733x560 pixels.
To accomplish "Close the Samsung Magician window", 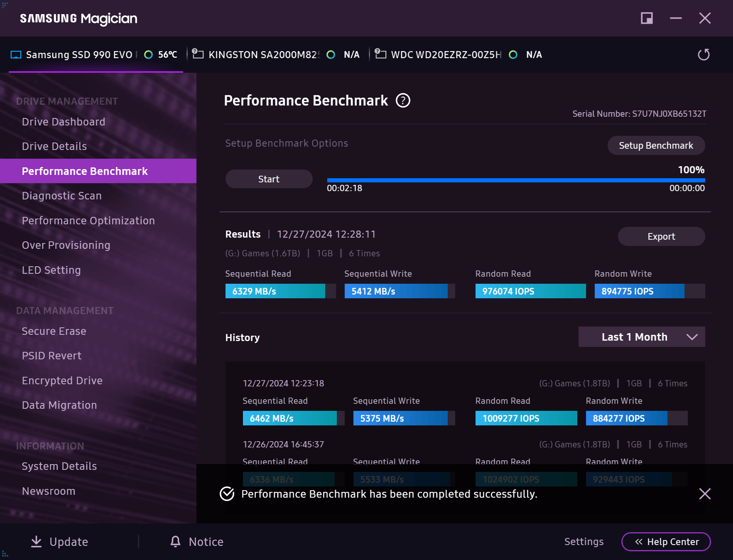I will [705, 18].
